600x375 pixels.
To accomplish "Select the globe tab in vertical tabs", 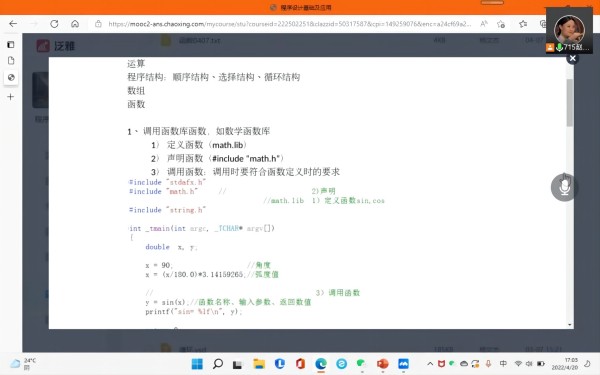I will [x=11, y=77].
